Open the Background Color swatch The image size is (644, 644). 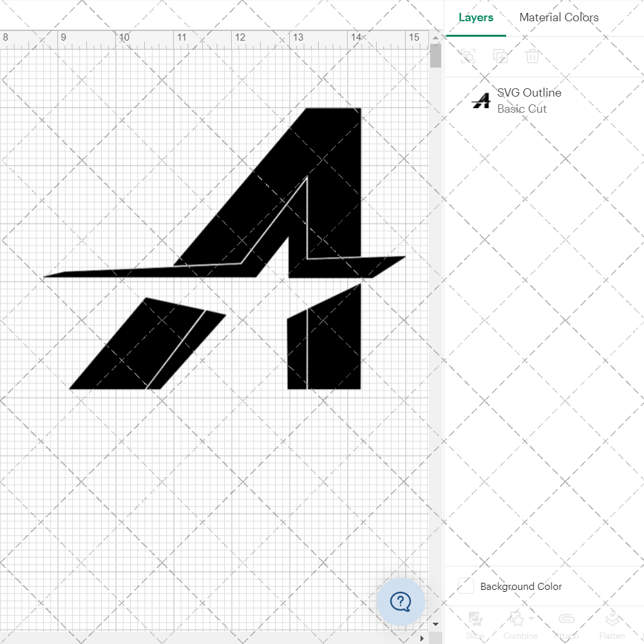click(466, 585)
